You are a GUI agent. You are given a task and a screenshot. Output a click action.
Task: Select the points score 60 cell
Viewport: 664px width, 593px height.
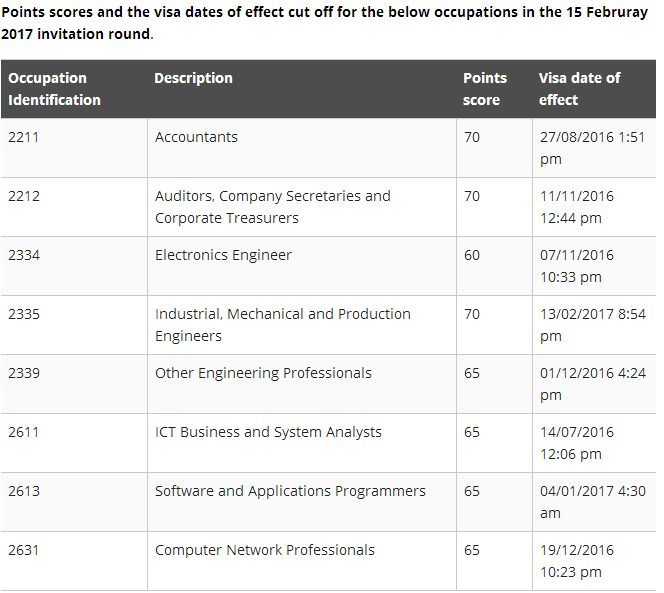click(x=472, y=255)
